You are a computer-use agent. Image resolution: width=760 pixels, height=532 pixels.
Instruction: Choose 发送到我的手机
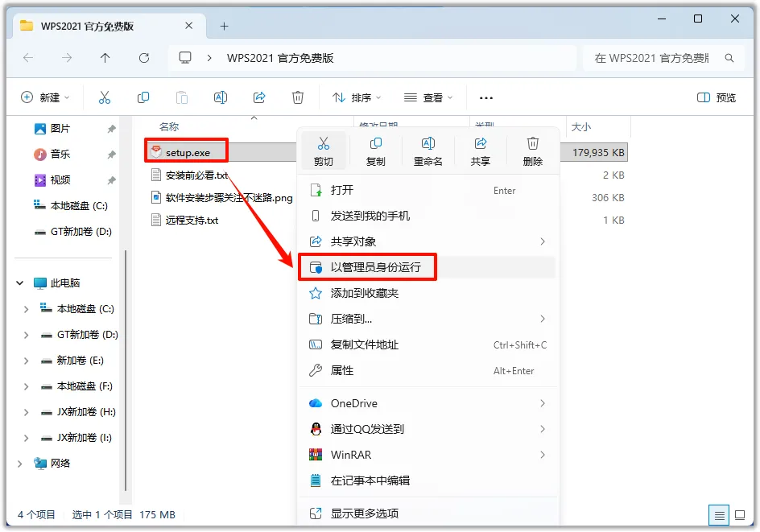coord(428,216)
